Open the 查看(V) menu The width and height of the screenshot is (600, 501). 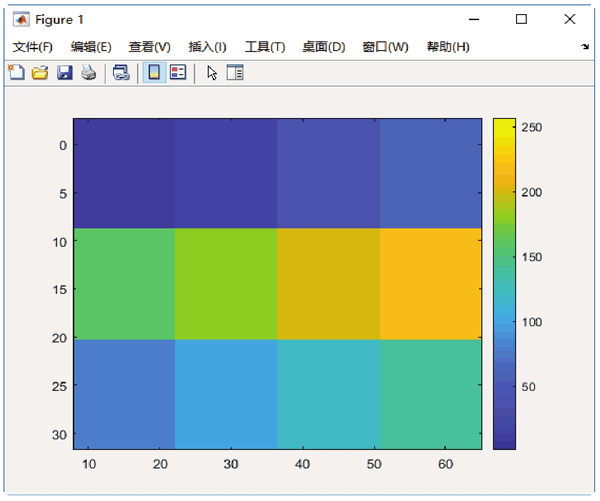click(150, 47)
